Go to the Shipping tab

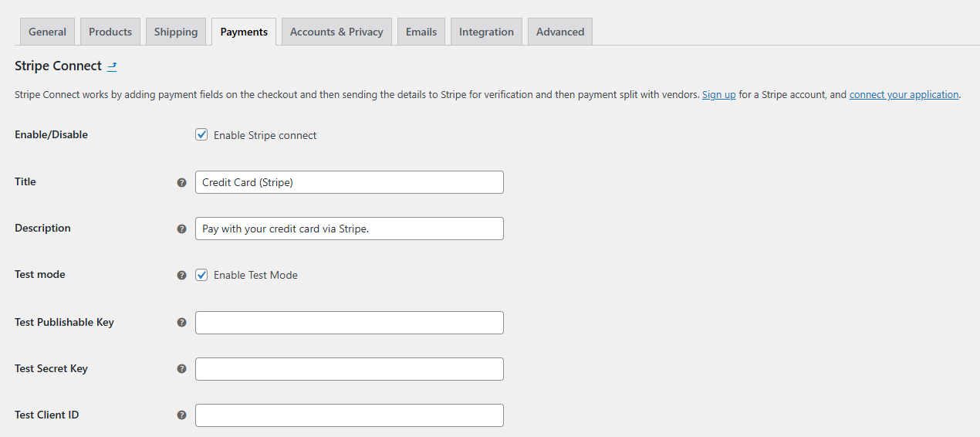pos(176,32)
